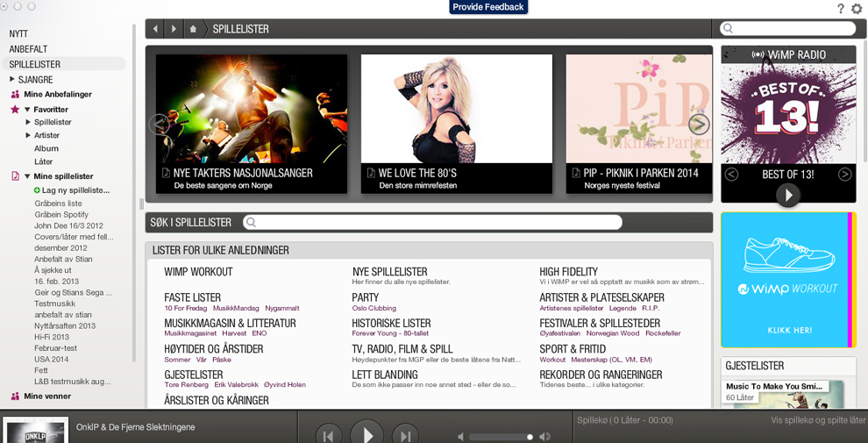Open the NYE SPILLELISTER category

coord(389,272)
